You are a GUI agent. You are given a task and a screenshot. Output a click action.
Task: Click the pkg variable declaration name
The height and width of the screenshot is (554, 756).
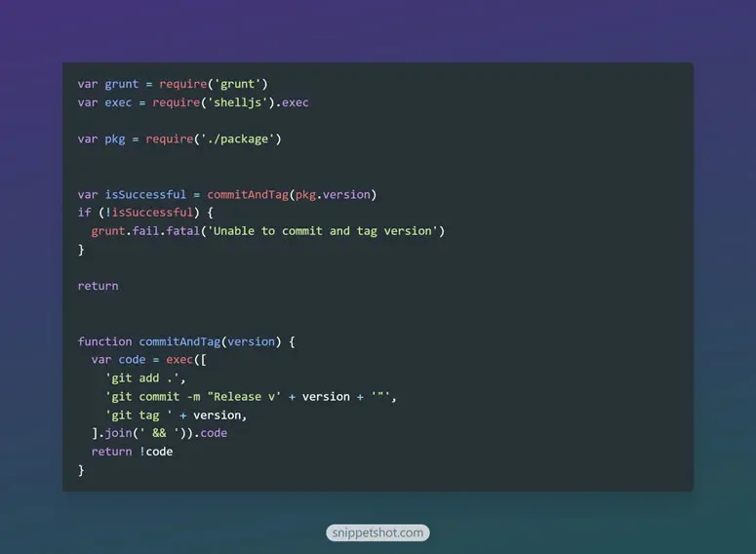click(115, 139)
